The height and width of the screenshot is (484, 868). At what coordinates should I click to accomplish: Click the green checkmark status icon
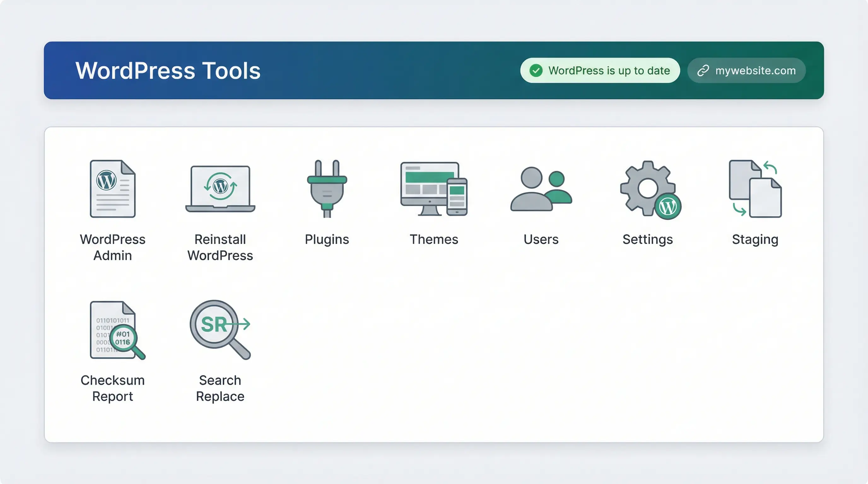point(536,71)
